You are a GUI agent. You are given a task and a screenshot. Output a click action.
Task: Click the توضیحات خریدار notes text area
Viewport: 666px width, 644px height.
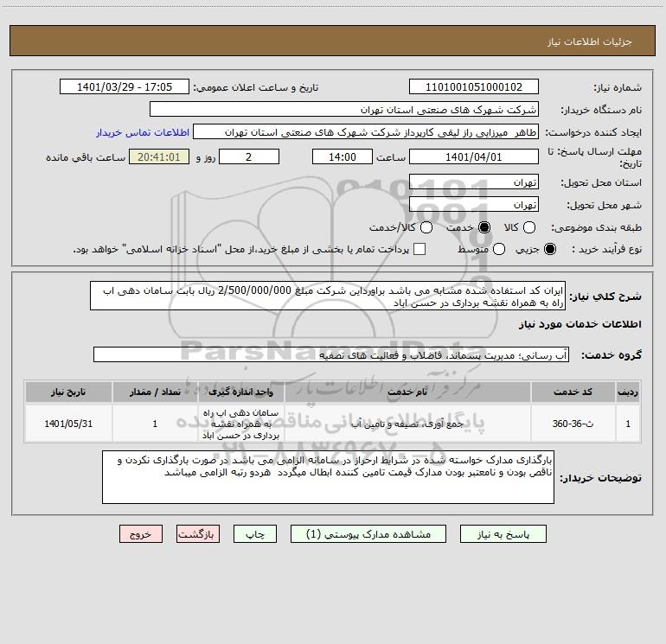[x=328, y=477]
